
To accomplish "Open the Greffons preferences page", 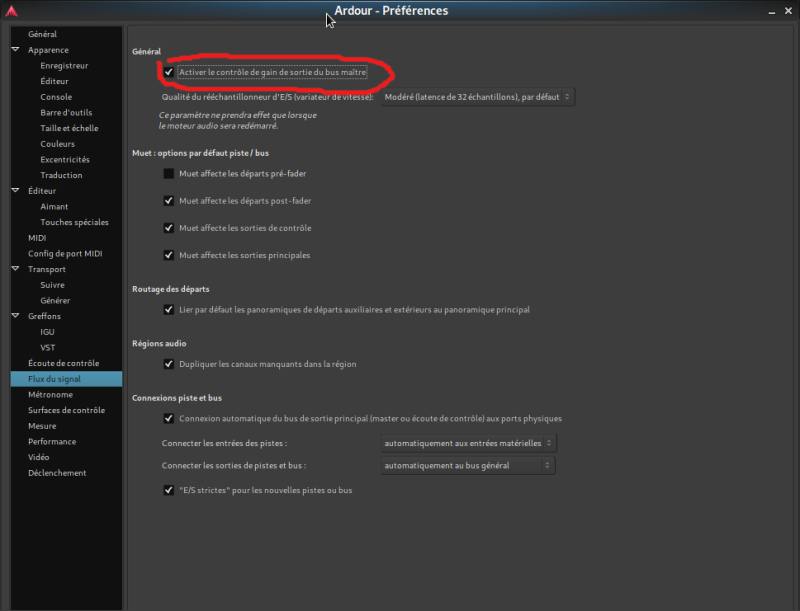I will click(x=44, y=316).
